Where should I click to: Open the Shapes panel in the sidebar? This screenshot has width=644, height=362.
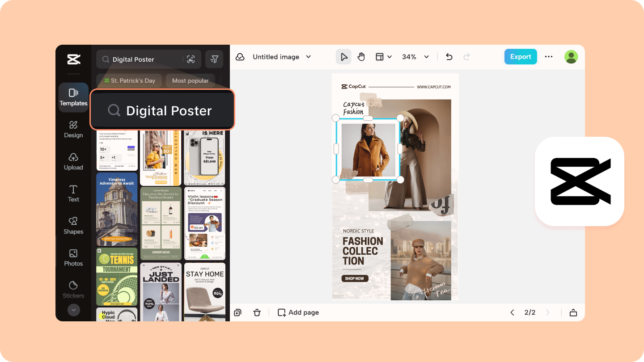click(73, 226)
